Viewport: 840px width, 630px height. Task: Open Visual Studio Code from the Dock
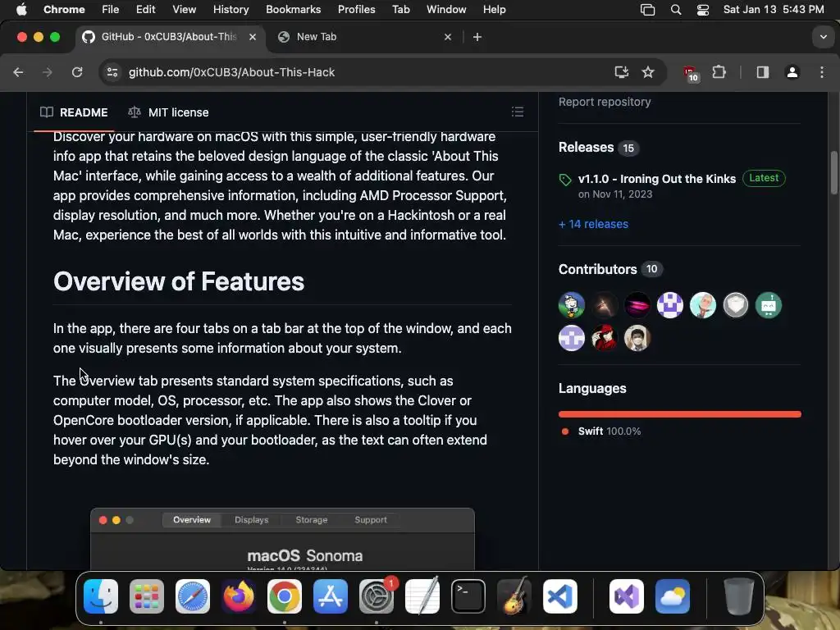560,596
